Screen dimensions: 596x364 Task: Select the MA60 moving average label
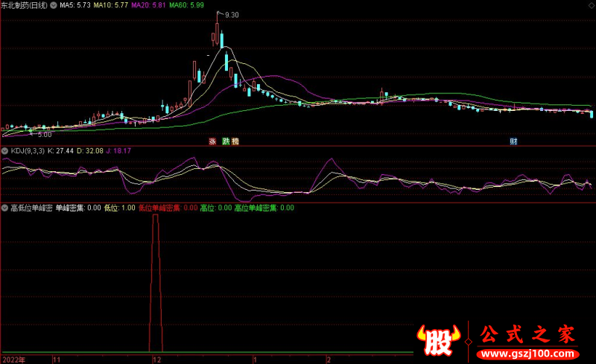[186, 5]
